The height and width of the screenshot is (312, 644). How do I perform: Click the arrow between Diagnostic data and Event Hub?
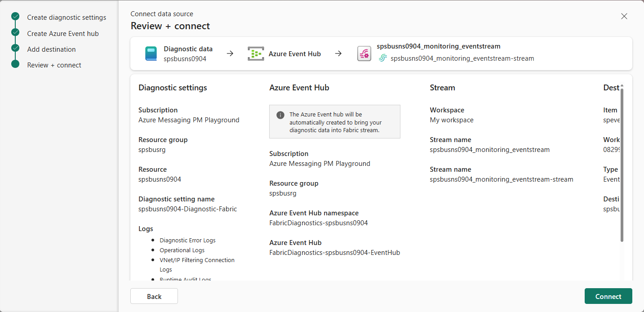point(230,53)
